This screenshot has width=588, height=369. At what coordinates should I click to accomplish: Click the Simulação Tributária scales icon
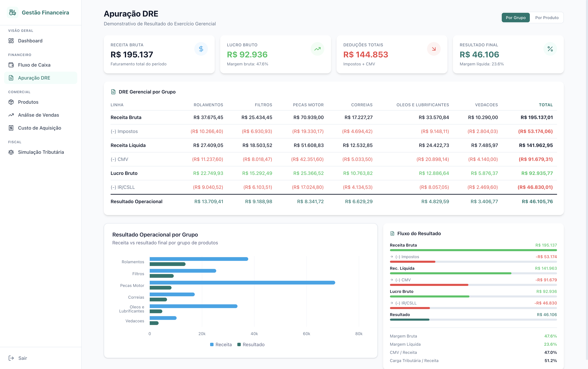11,152
